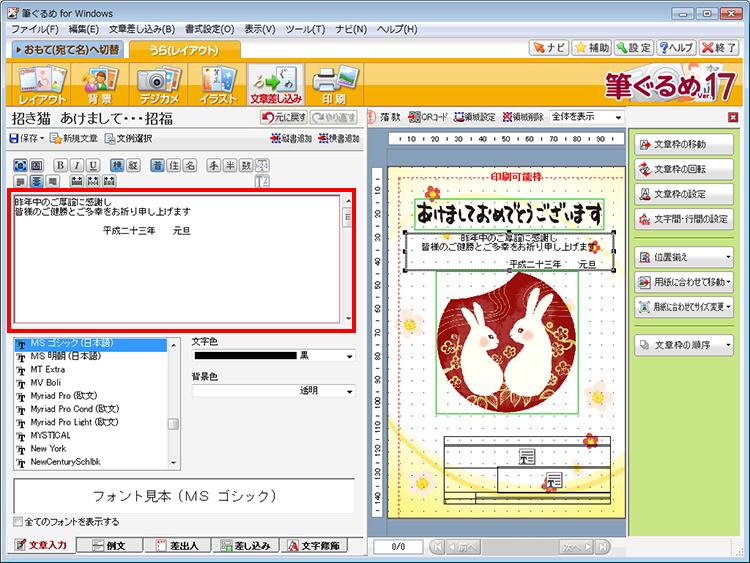Toggle Italic formatting
This screenshot has width=750, height=563.
[77, 166]
